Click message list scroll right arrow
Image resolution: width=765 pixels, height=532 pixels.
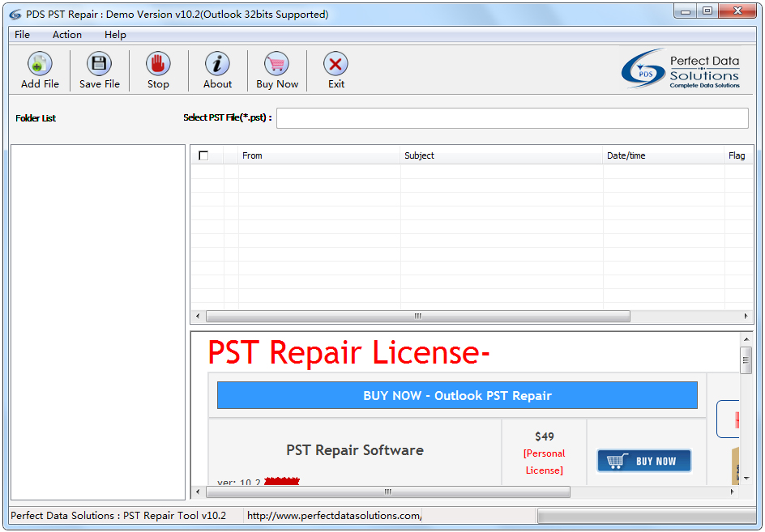(746, 316)
